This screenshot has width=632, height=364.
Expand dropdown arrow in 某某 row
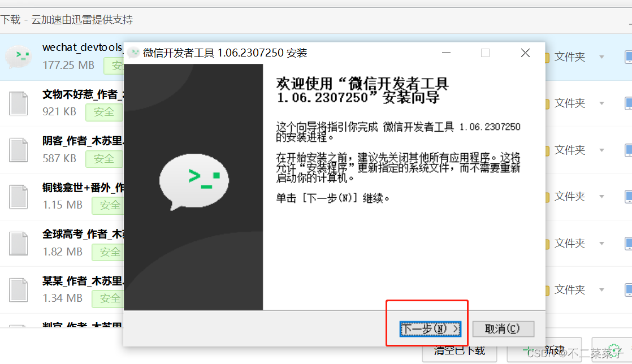[x=602, y=290]
